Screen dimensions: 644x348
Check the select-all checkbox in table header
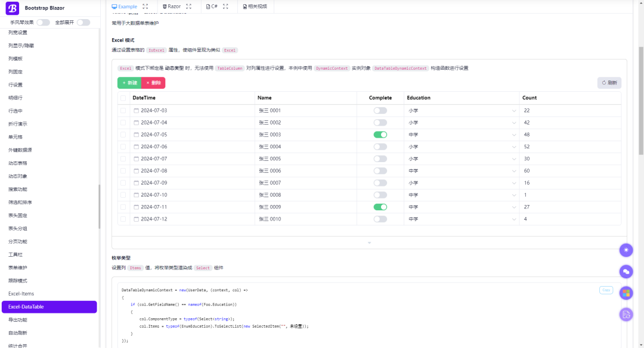pyautogui.click(x=123, y=98)
